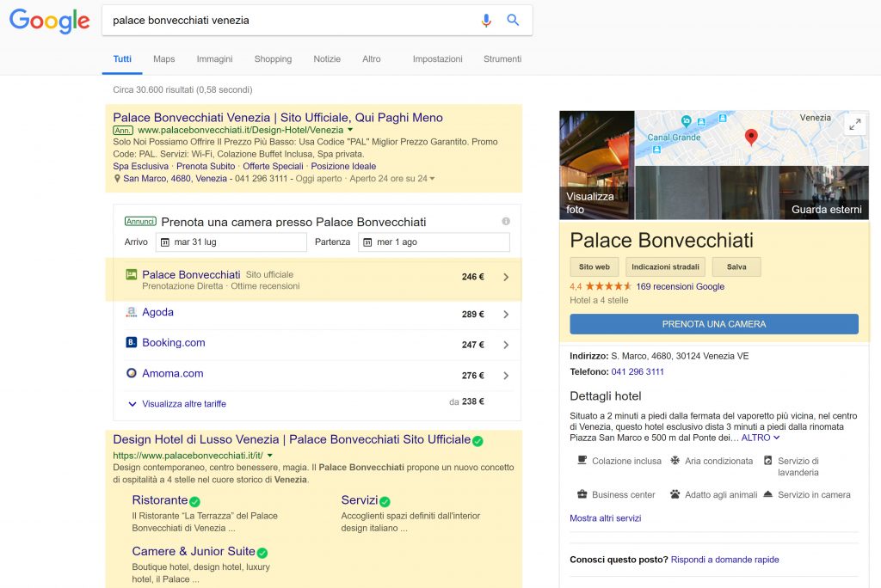Click the blue magnifier search icon
This screenshot has width=881, height=588.
[x=513, y=20]
